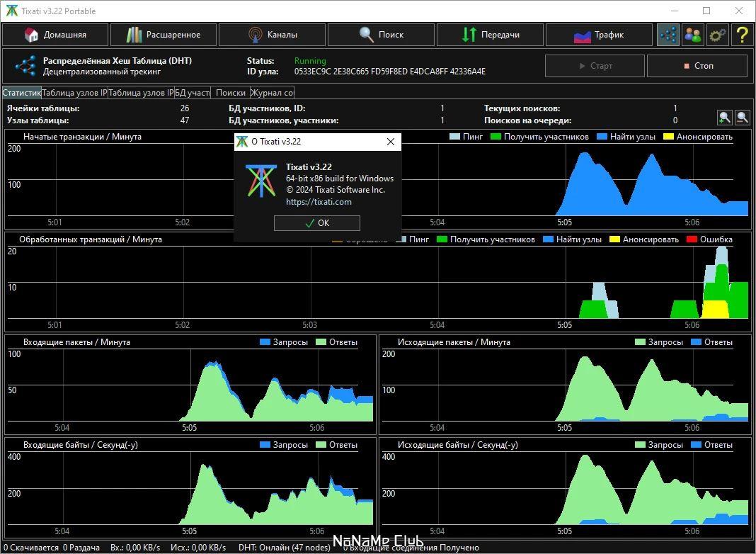Confirm the About dialog with OK
Screen dimensions: 756x554
click(x=316, y=223)
